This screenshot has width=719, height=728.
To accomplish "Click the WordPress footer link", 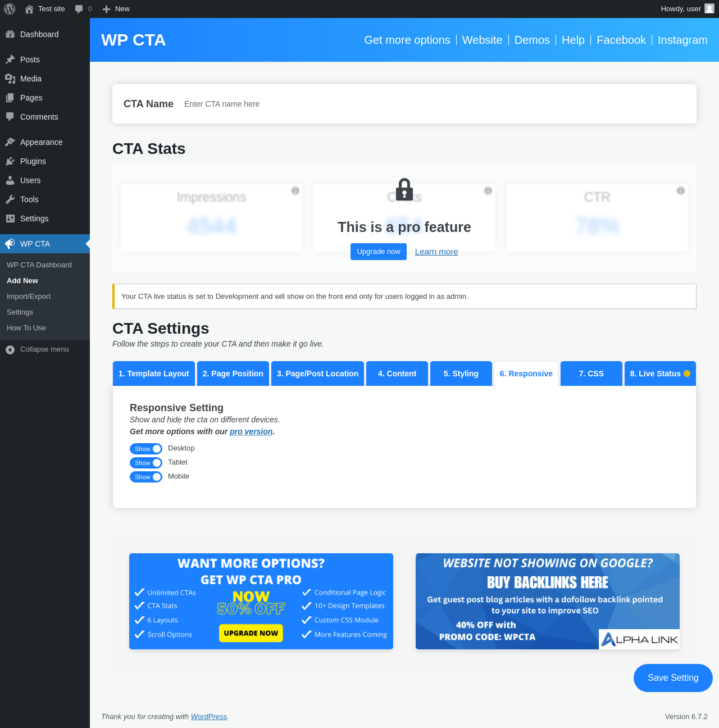I will click(x=209, y=717).
